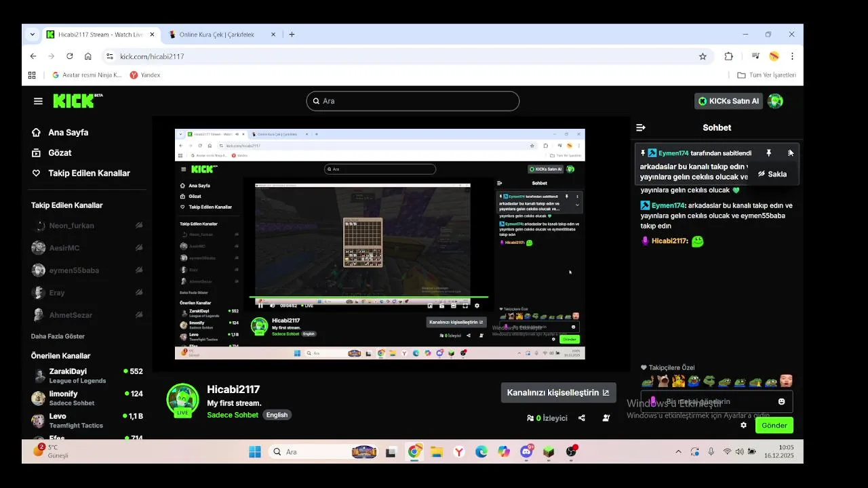
Task: Toggle notifications icon for AesirMC
Action: [x=139, y=248]
